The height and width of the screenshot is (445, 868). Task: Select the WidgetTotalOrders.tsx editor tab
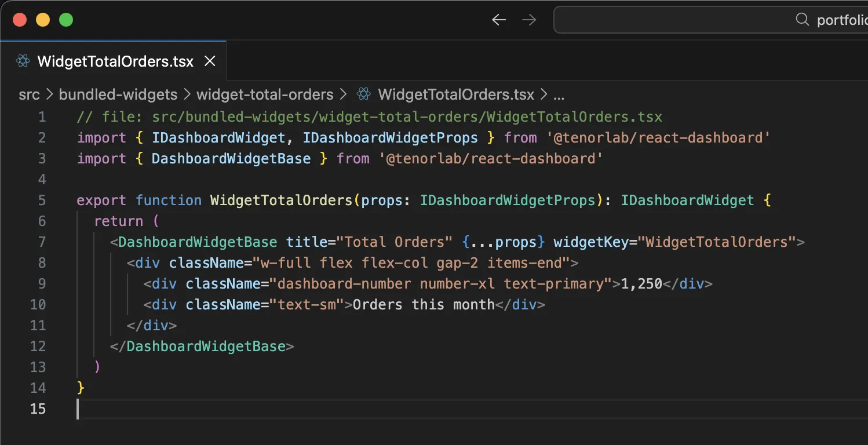pos(115,61)
